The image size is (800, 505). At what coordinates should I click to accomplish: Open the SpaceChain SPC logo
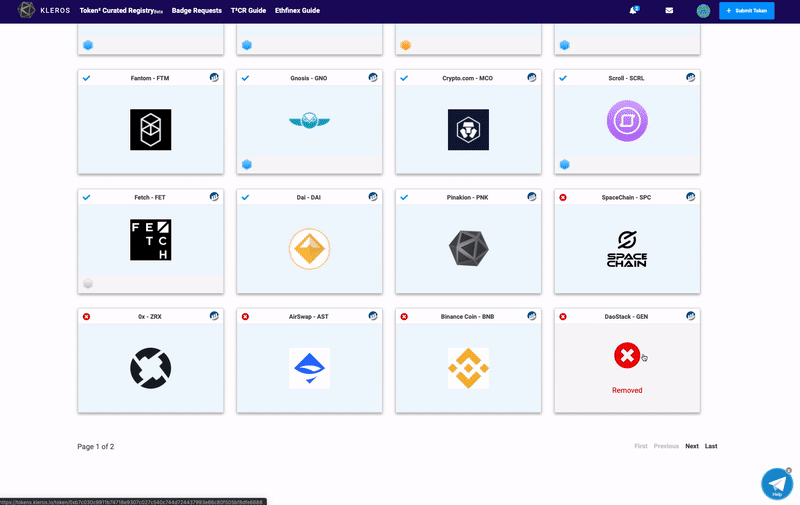pyautogui.click(x=627, y=249)
